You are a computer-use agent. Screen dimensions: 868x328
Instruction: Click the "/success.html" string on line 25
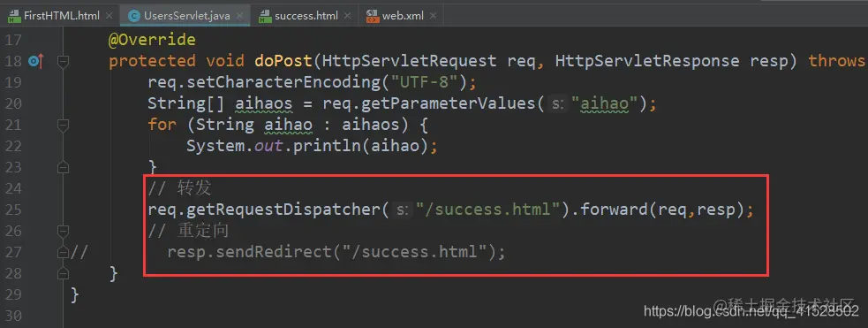point(487,210)
